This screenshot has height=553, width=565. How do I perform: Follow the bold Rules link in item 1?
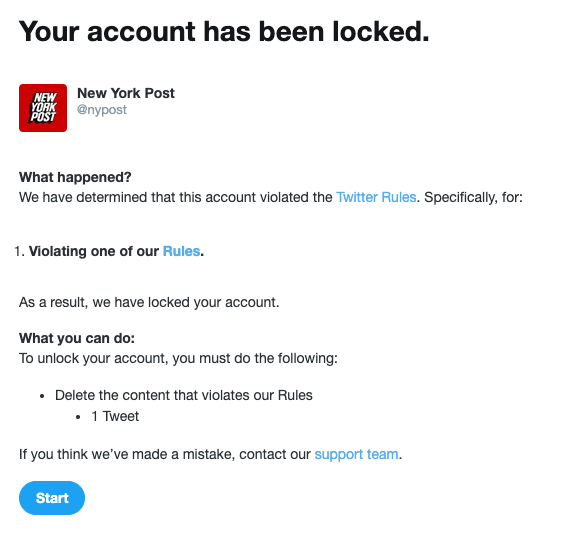pos(181,251)
